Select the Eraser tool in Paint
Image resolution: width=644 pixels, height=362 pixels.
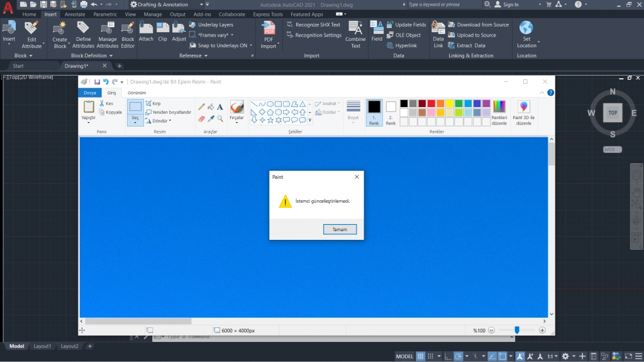[x=201, y=118]
